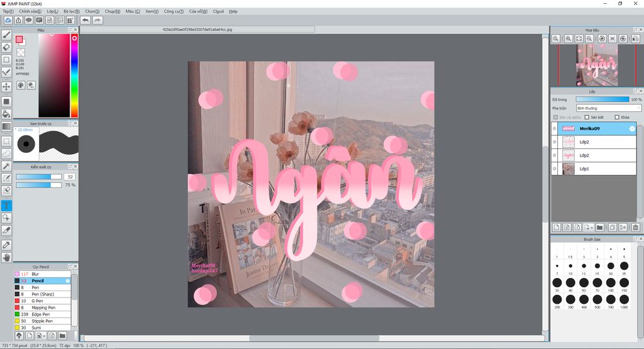This screenshot has width=644, height=349.
Task: Zoom in using navigator magnifier plus
Action: point(569,38)
